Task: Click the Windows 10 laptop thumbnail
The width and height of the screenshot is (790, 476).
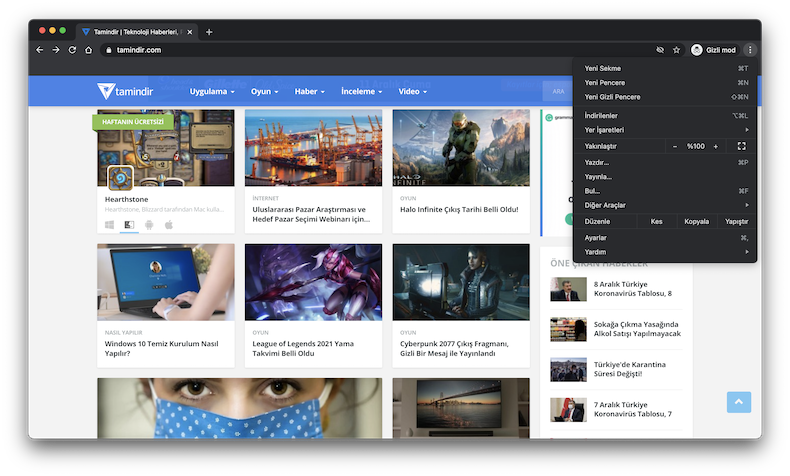Action: [166, 282]
